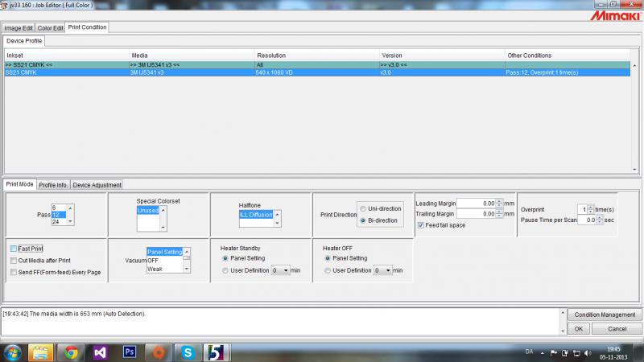Open Skype from the taskbar

tap(188, 352)
